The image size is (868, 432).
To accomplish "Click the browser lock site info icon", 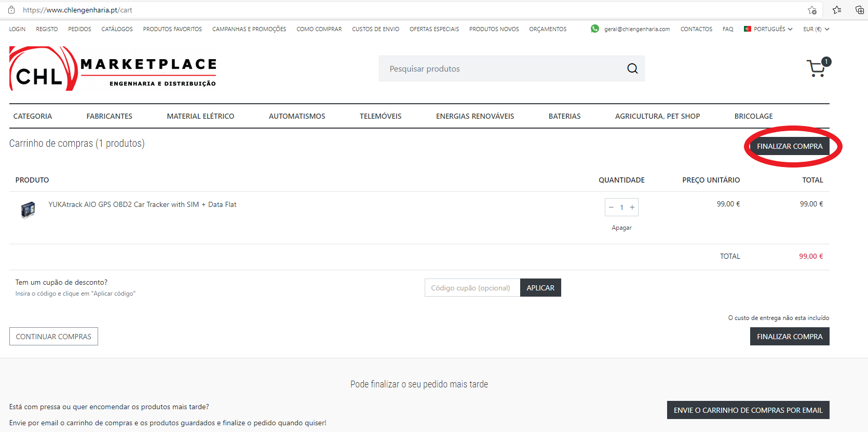I will [11, 10].
